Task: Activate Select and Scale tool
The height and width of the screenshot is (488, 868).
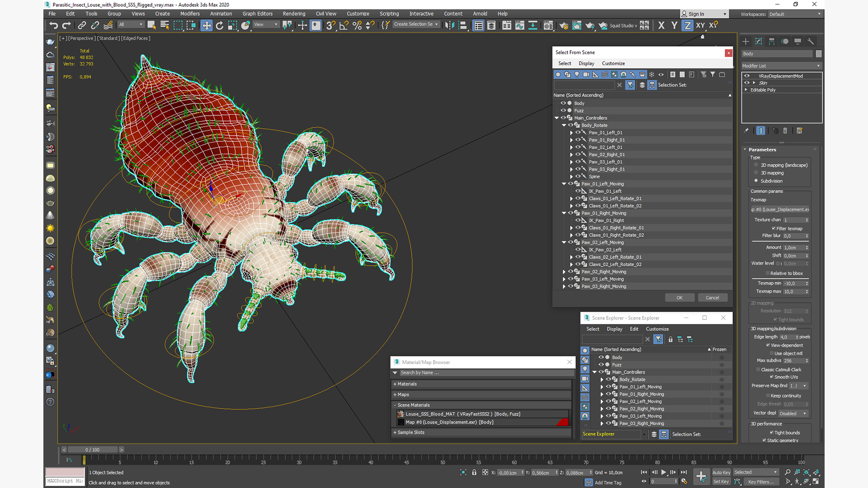Action: coord(232,26)
